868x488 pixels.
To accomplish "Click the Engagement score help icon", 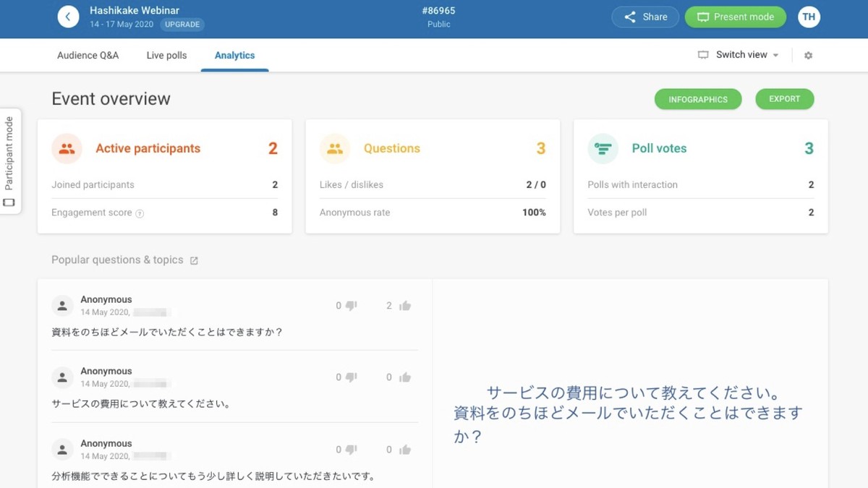I will 140,213.
